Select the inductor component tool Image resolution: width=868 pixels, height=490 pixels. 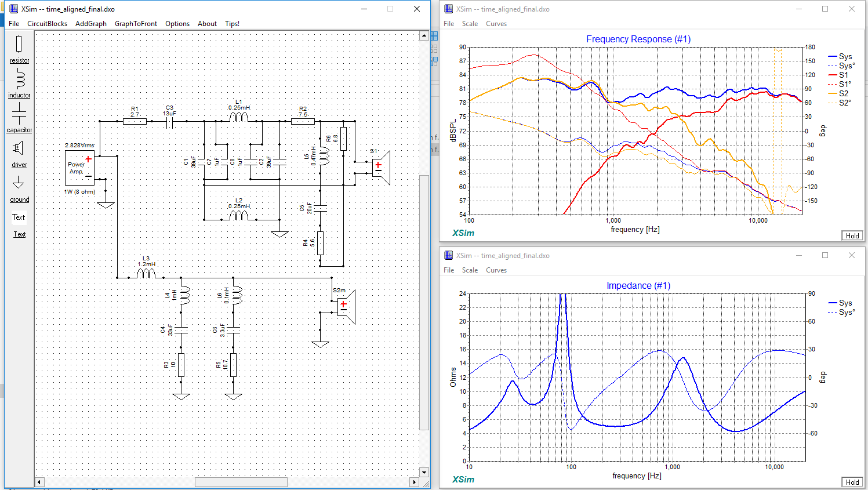[x=19, y=84]
